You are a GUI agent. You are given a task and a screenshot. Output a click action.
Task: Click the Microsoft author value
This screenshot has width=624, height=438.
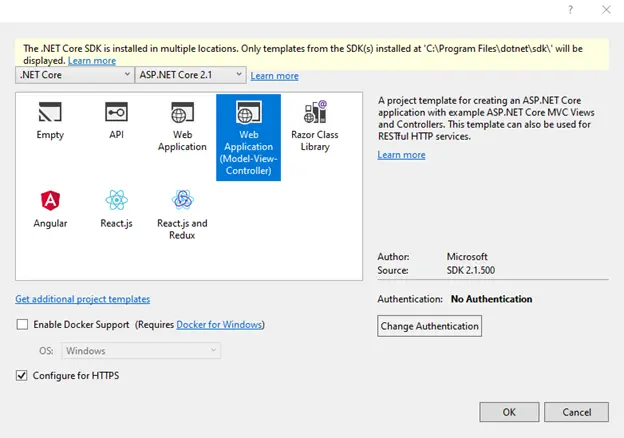tap(467, 257)
